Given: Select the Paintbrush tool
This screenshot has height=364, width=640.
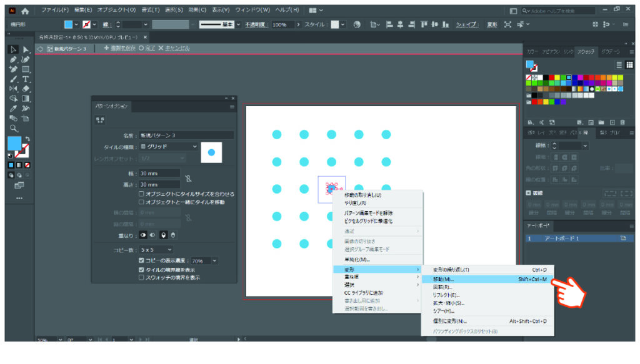Looking at the screenshot, I should (13, 79).
